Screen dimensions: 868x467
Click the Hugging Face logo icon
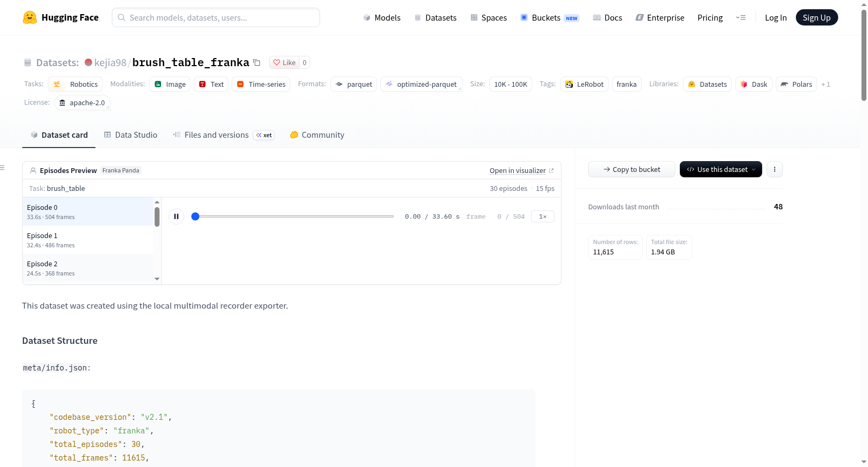click(29, 17)
